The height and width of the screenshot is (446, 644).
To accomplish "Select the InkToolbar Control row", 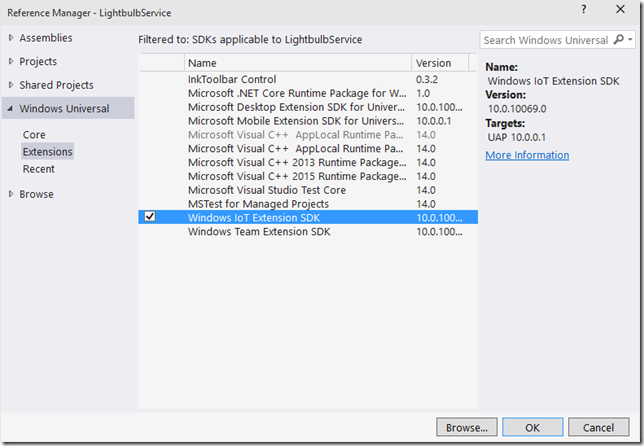I will 308,79.
